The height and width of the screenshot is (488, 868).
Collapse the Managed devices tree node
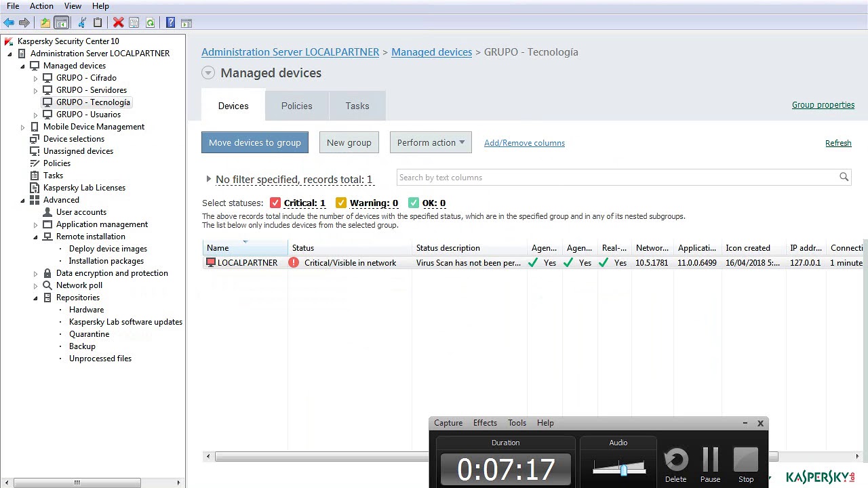pyautogui.click(x=22, y=66)
